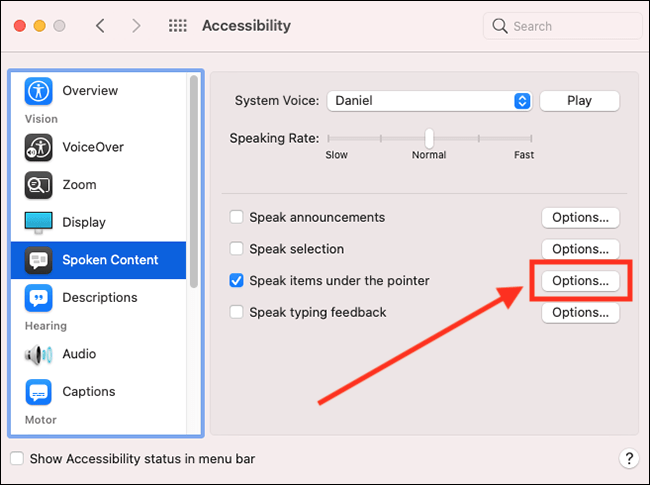Viewport: 650px width, 485px height.
Task: Open the Zoom magnifier icon
Action: (x=39, y=185)
